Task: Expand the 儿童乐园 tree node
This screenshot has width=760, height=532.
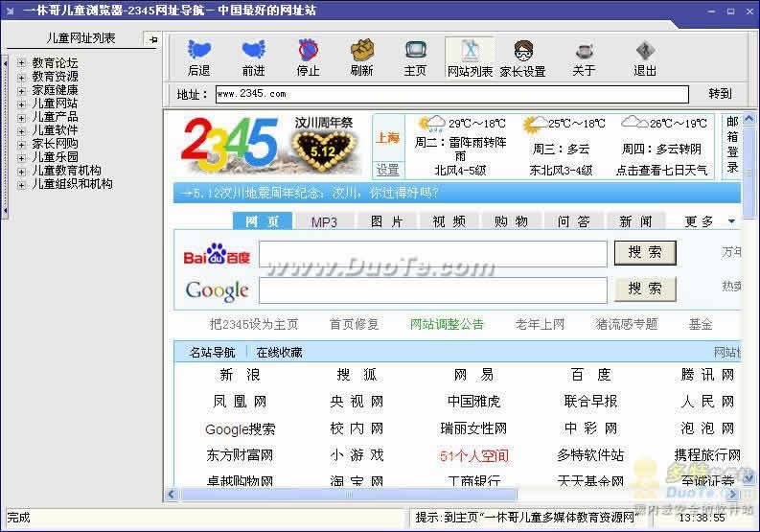Action: click(x=21, y=157)
